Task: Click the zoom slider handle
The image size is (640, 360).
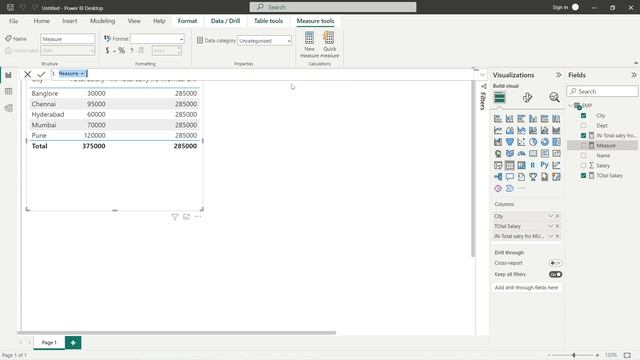Action: pyautogui.click(x=573, y=355)
